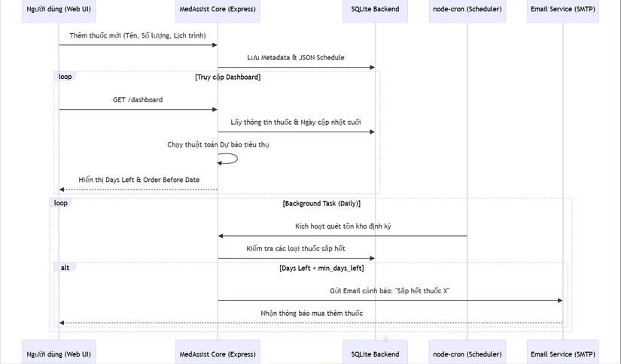Click the "Lưu Metadata & JSON Schedule" message
The width and height of the screenshot is (621, 364).
(x=296, y=58)
